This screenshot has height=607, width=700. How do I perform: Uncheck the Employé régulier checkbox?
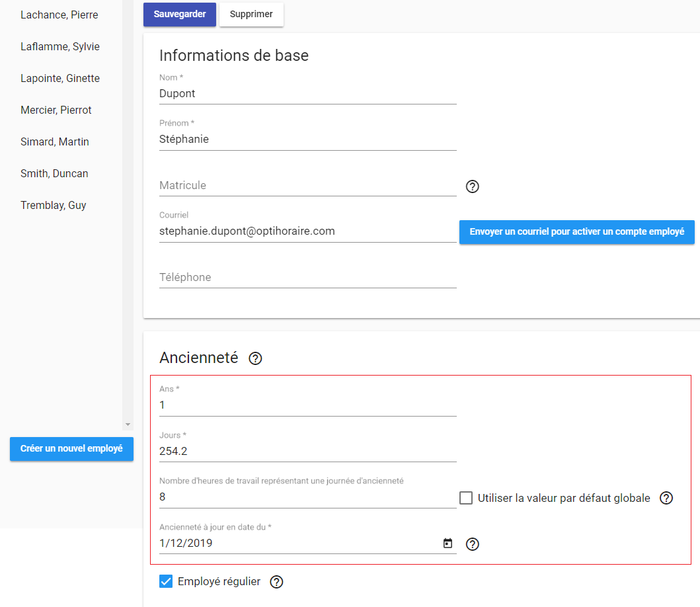coord(166,581)
